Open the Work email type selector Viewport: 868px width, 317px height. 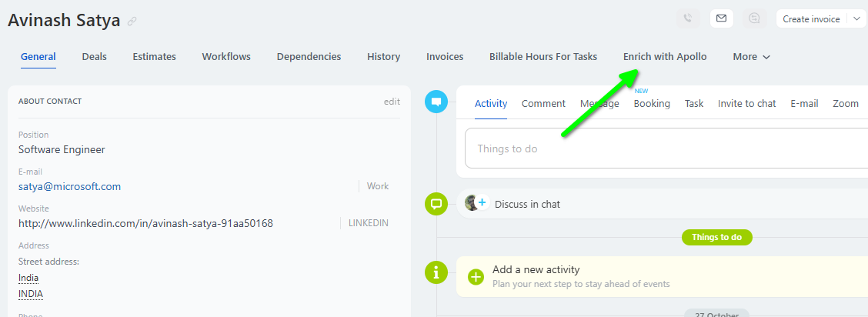377,186
